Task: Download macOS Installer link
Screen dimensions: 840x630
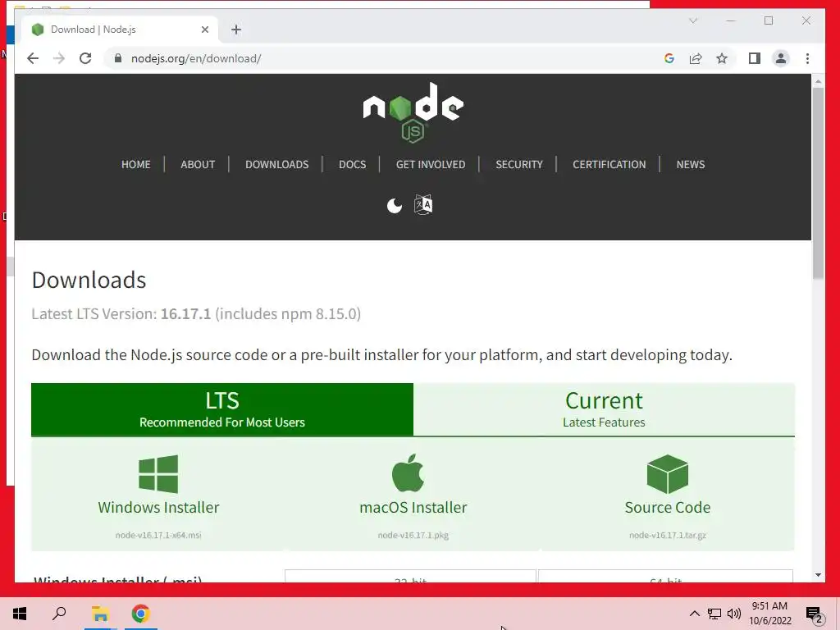Action: pos(413,507)
